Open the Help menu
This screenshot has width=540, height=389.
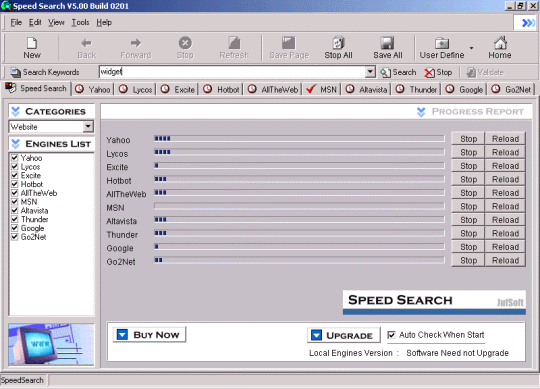pos(104,23)
